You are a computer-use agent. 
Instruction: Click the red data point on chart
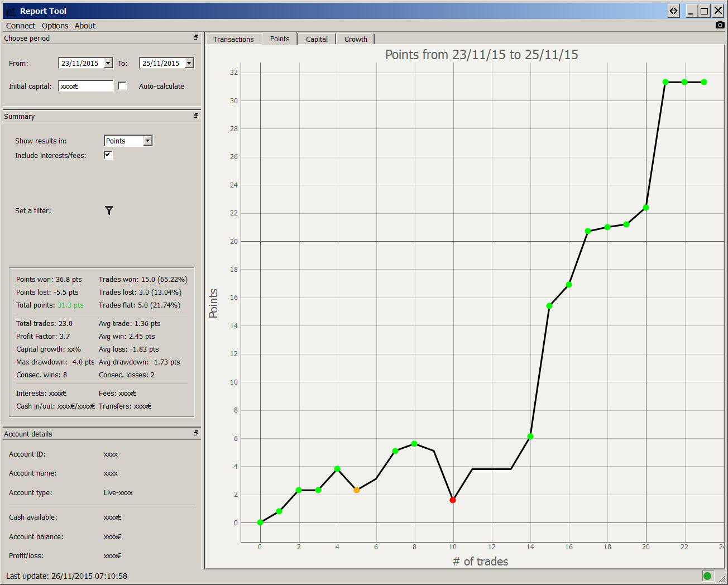pos(453,500)
